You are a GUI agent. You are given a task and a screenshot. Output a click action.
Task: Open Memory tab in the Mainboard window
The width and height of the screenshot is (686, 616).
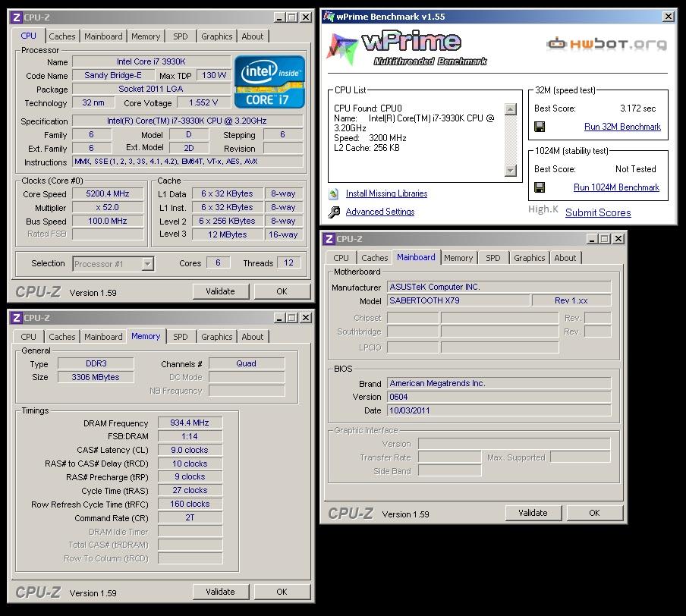[458, 258]
